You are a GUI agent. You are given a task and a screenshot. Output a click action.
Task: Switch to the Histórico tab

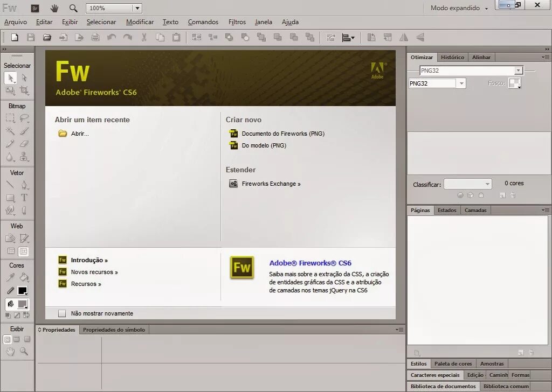[452, 57]
